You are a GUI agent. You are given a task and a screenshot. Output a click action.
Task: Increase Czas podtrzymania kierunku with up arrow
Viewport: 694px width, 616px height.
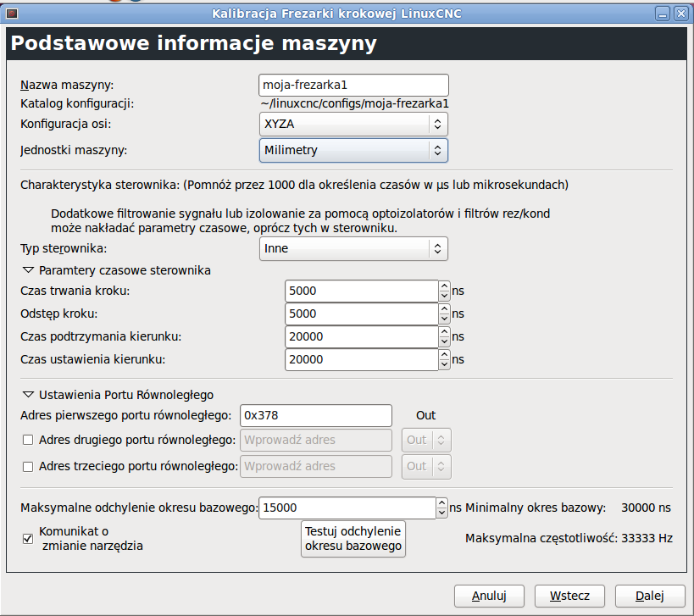[444, 332]
